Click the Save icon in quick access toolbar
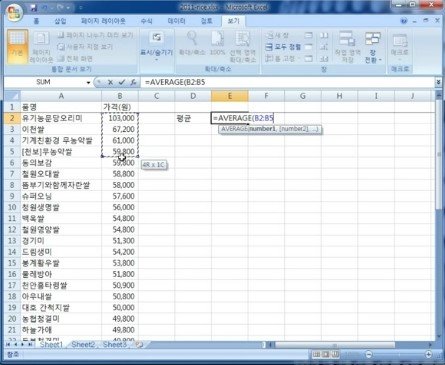The width and height of the screenshot is (445, 365). tap(34, 7)
